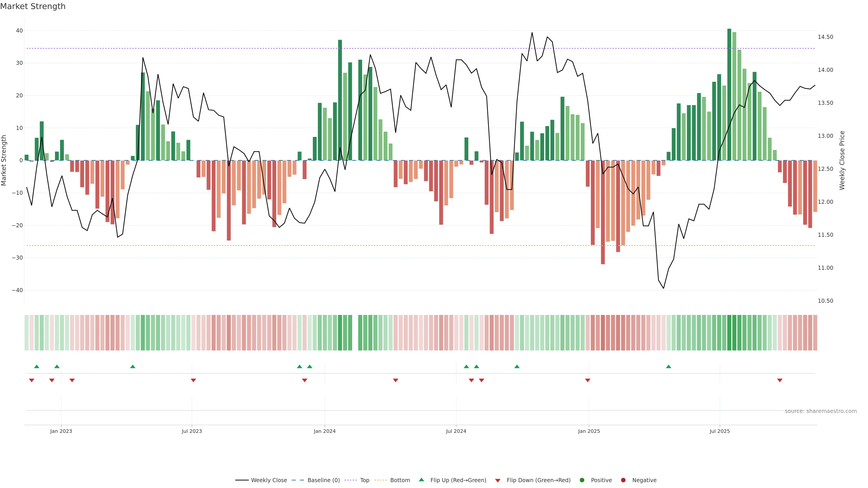
Task: Click the dark red Negative legend dot
Action: tap(623, 480)
